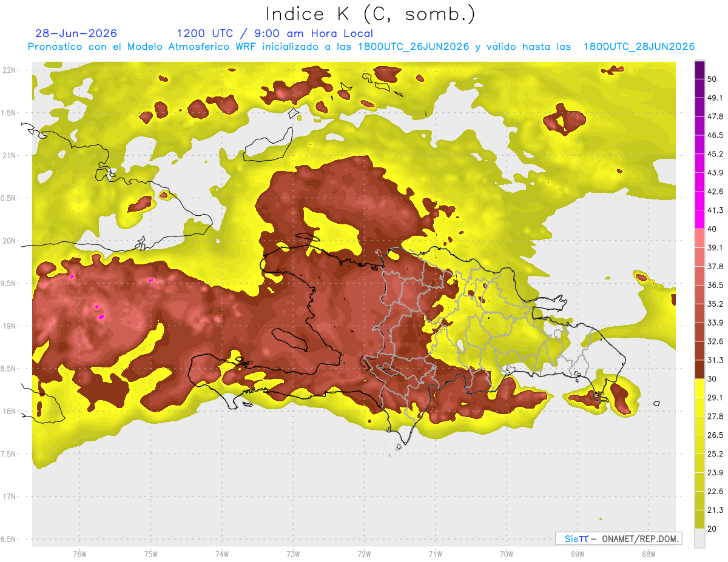The height and width of the screenshot is (562, 728).
Task: Click the color scale value 29.1
Action: coord(715,398)
